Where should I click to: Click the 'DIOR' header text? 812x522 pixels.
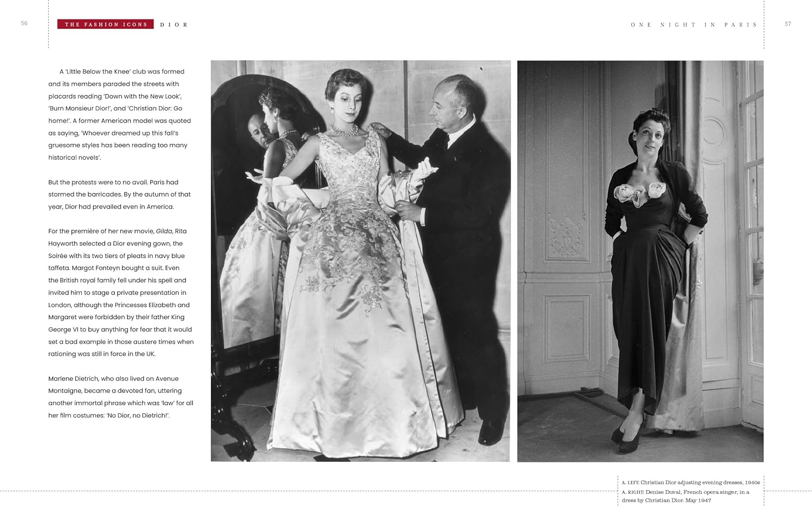174,25
